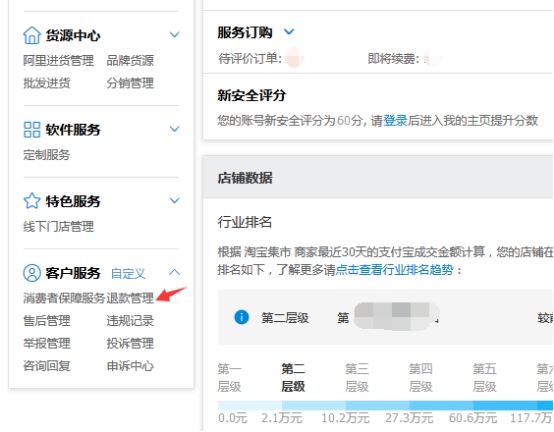Click the person icon beside 客户服务

(x=32, y=273)
